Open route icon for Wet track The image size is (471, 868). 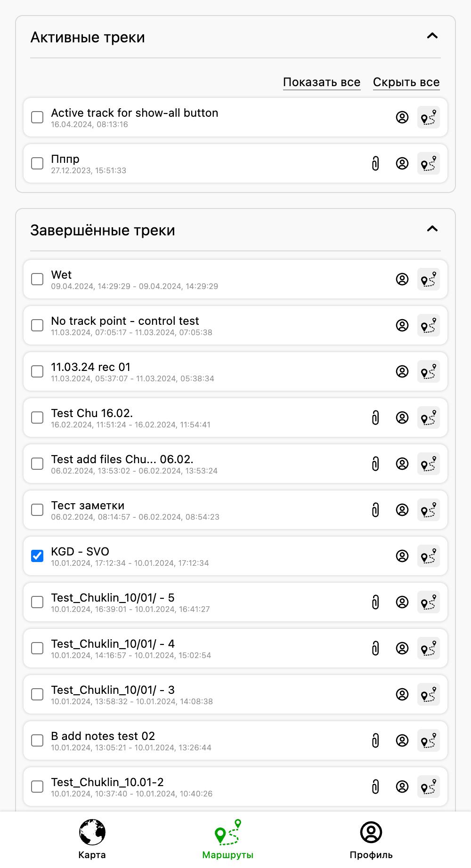(429, 279)
